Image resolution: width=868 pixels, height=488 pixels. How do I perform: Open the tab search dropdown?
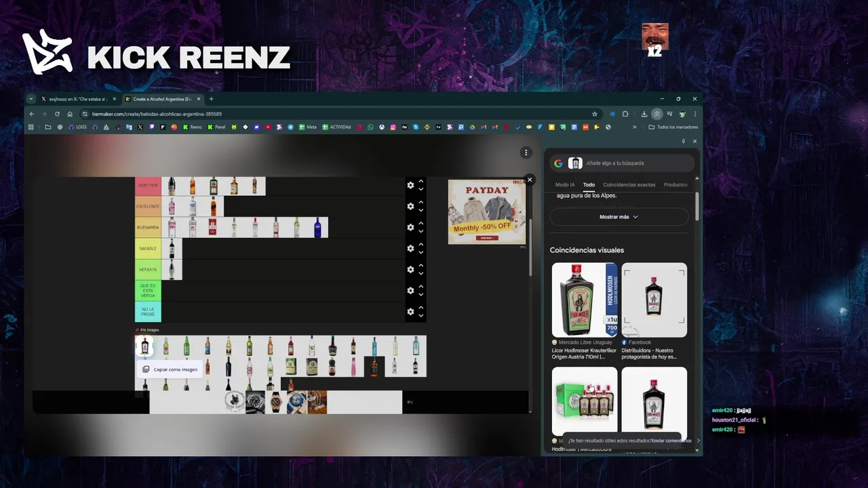pos(31,99)
